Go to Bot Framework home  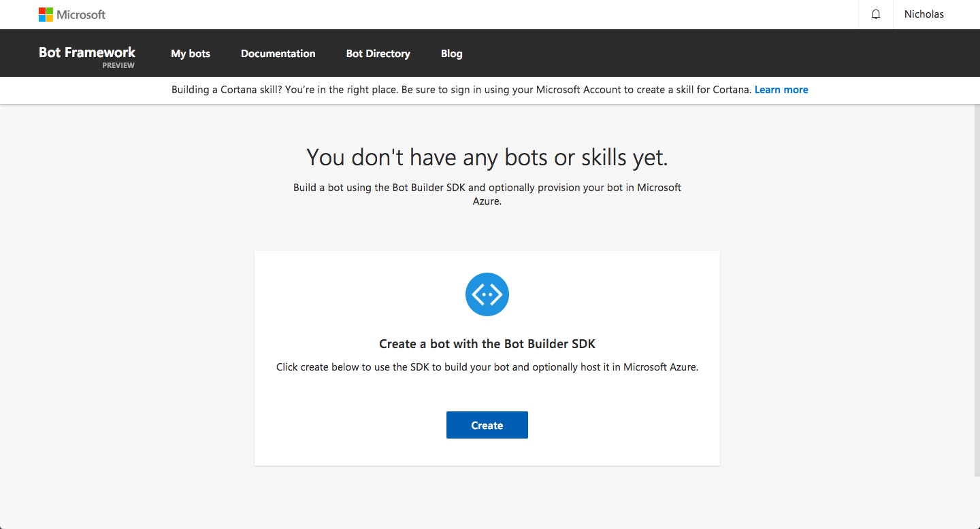click(x=87, y=52)
